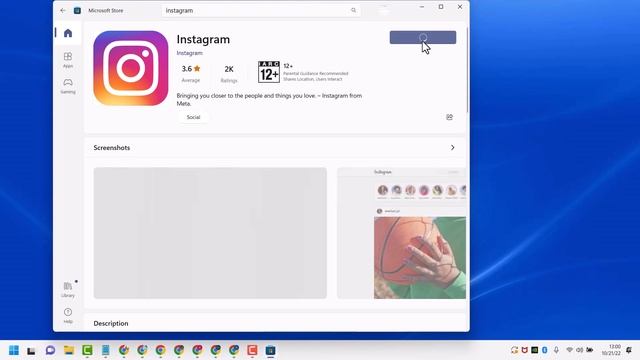Open the Instagram publisher link
Viewport: 640px width, 360px height.
tap(189, 53)
